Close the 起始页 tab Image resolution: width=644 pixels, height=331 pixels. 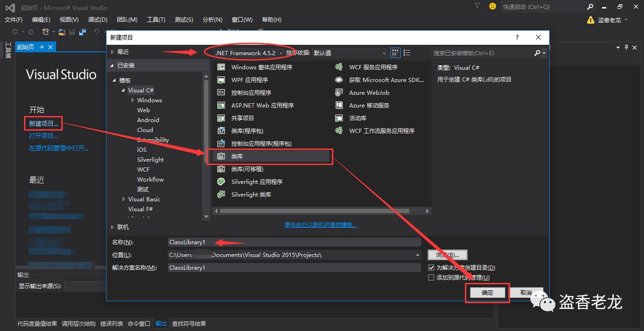click(x=50, y=47)
